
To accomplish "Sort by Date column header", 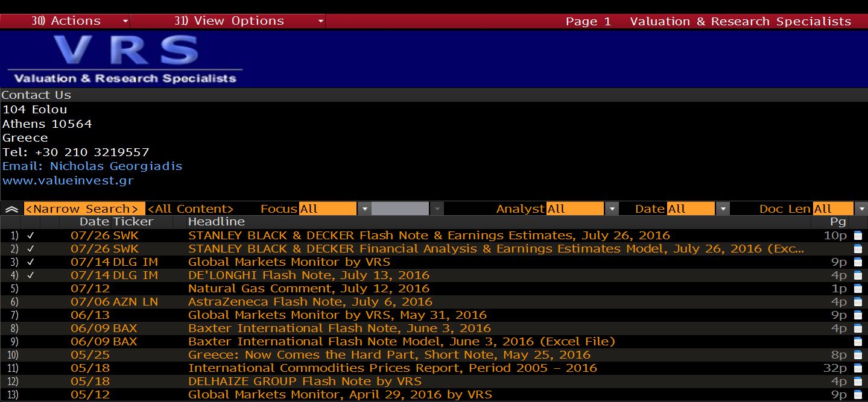I will [94, 222].
